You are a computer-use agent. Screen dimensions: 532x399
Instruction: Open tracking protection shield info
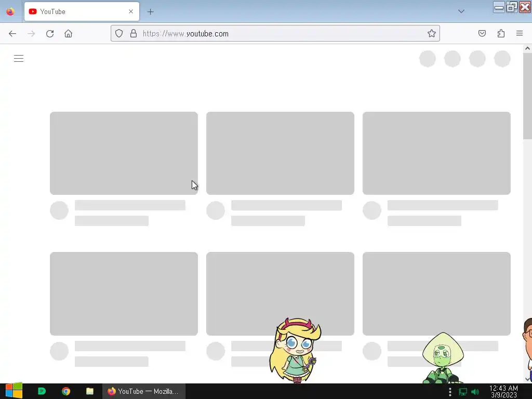[119, 33]
